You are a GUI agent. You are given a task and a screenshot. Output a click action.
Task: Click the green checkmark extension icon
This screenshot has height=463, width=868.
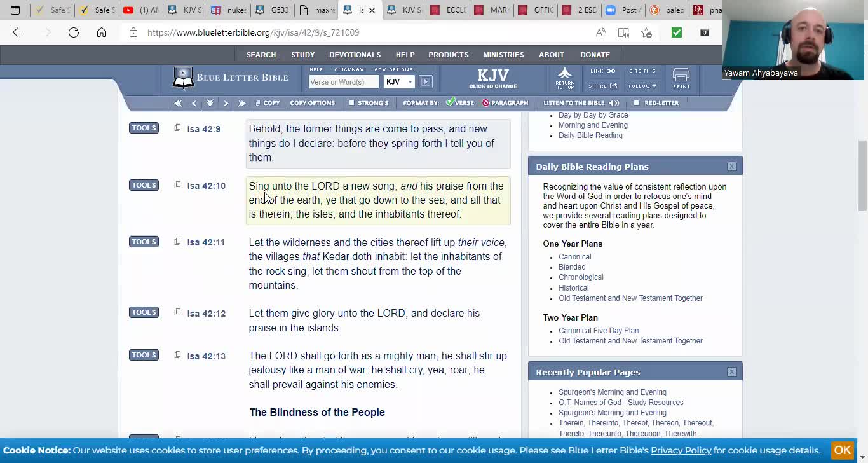(677, 32)
